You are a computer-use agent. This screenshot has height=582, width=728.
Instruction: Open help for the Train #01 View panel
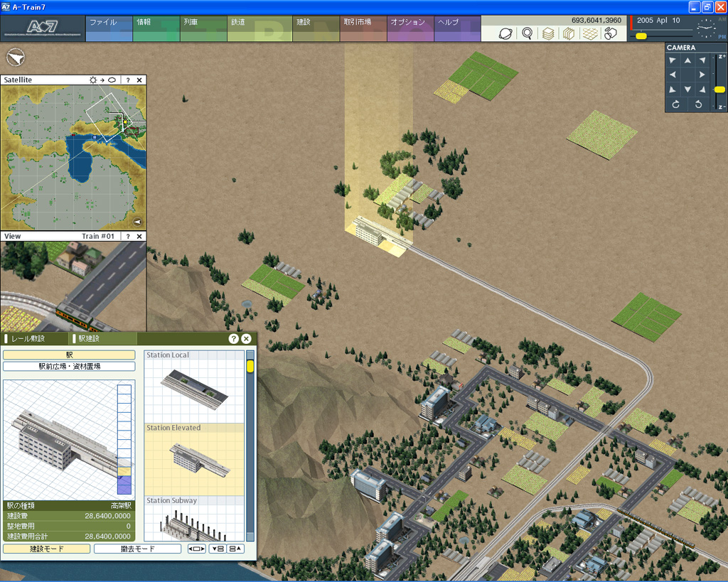click(x=128, y=236)
